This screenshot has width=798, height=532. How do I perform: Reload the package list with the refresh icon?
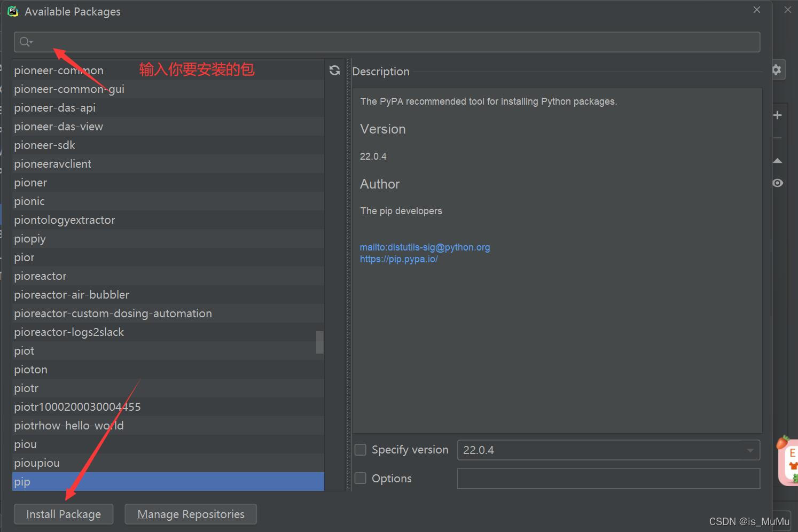pos(335,71)
